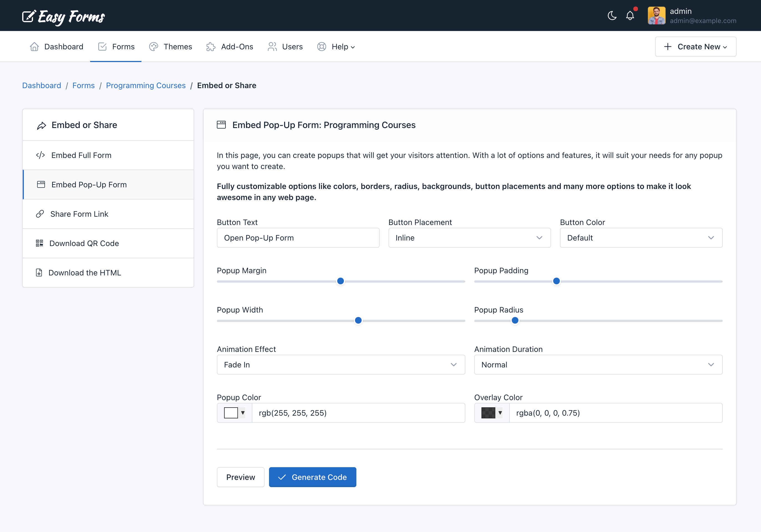The image size is (761, 532).
Task: Open the Popup Color white swatch picker
Action: pos(234,413)
